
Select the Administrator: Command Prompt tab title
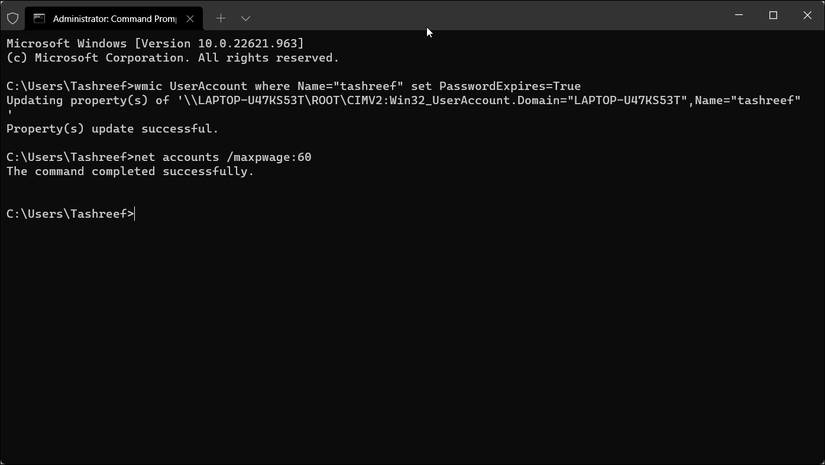pyautogui.click(x=114, y=18)
